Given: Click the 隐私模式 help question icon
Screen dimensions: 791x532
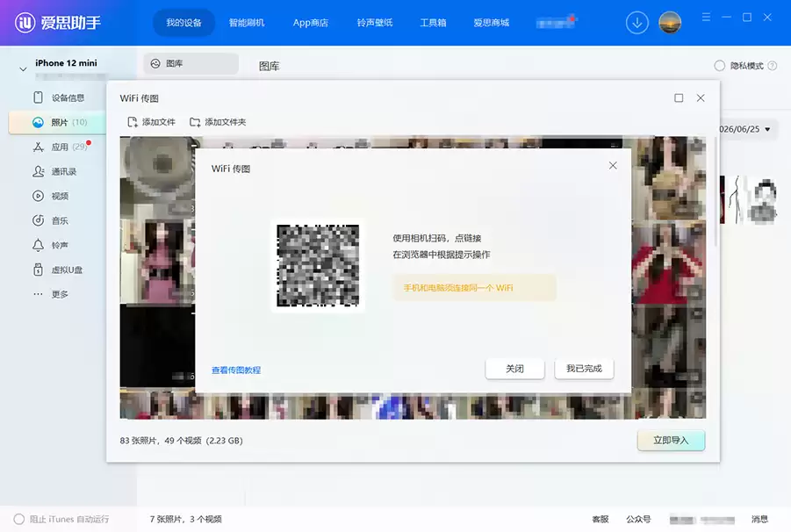Looking at the screenshot, I should (772, 66).
